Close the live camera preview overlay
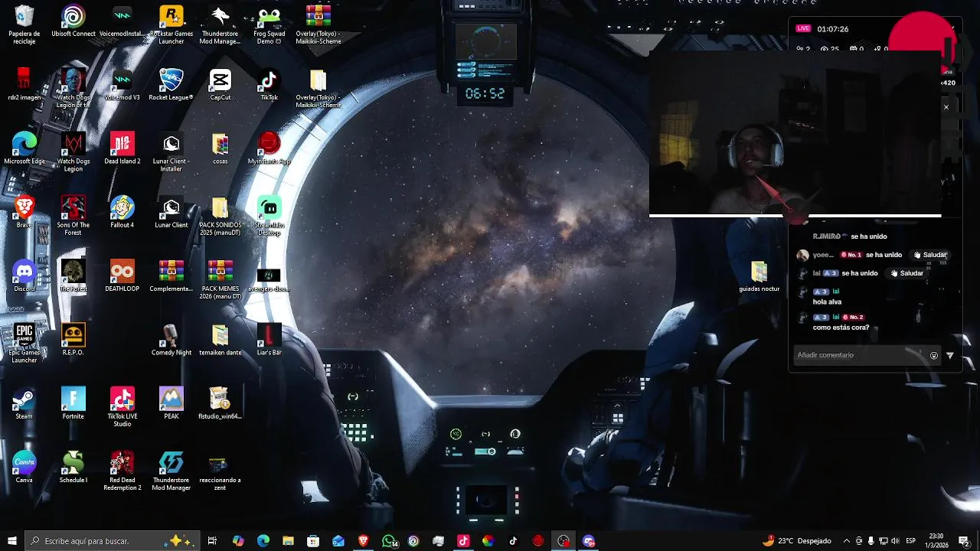980x551 pixels. pyautogui.click(x=946, y=107)
